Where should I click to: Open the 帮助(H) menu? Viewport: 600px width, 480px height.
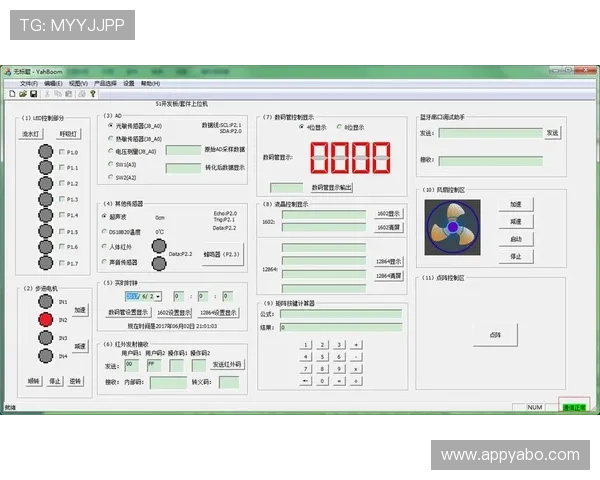(x=150, y=83)
